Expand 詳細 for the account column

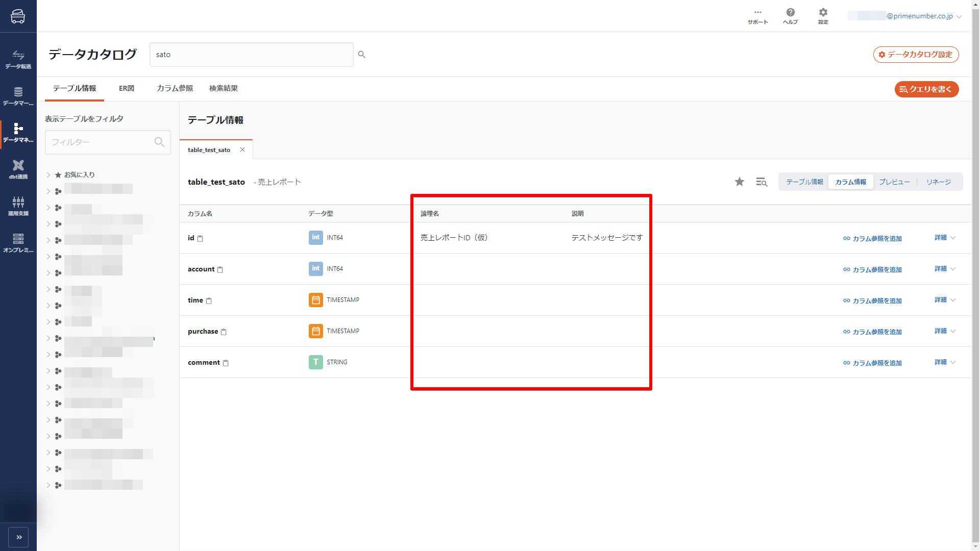pyautogui.click(x=945, y=269)
